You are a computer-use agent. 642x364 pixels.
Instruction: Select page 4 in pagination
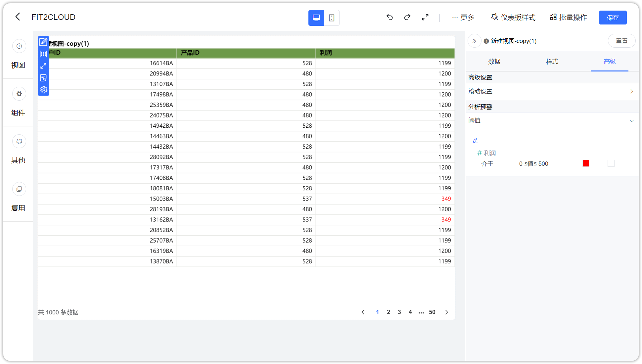(410, 312)
